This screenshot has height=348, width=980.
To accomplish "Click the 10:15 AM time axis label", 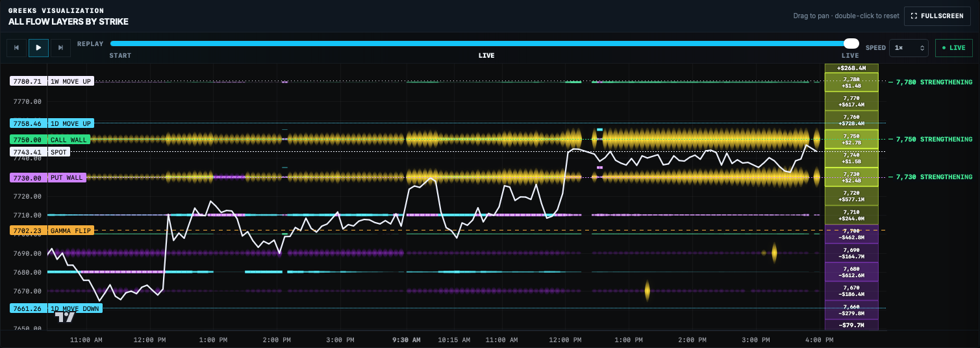I will tap(455, 340).
